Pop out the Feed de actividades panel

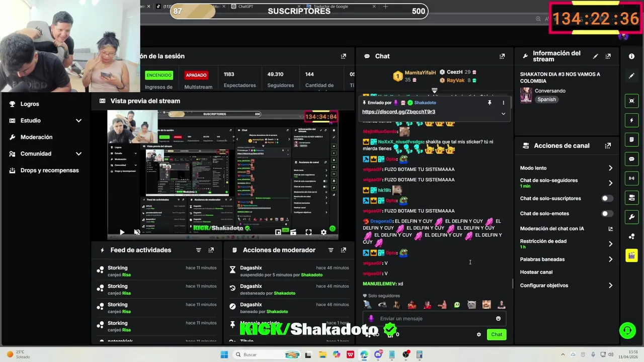(211, 250)
